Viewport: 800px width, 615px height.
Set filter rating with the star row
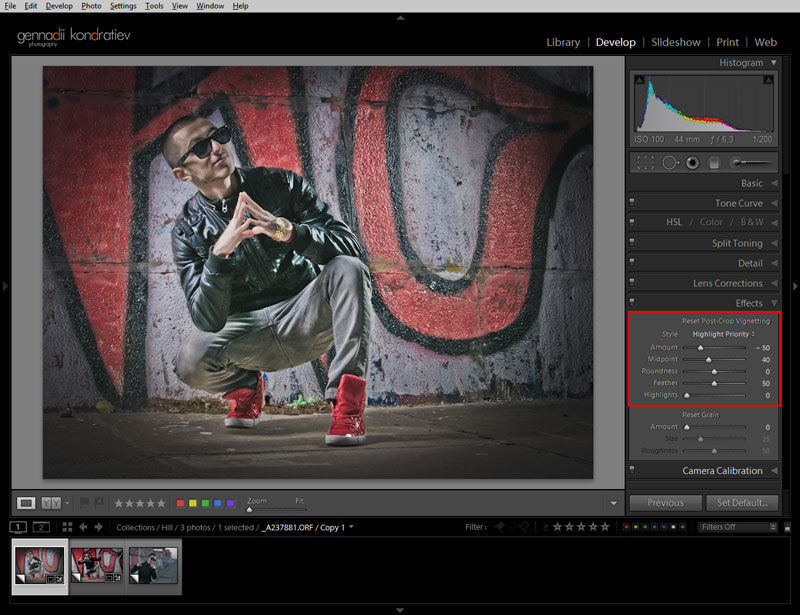tap(581, 527)
